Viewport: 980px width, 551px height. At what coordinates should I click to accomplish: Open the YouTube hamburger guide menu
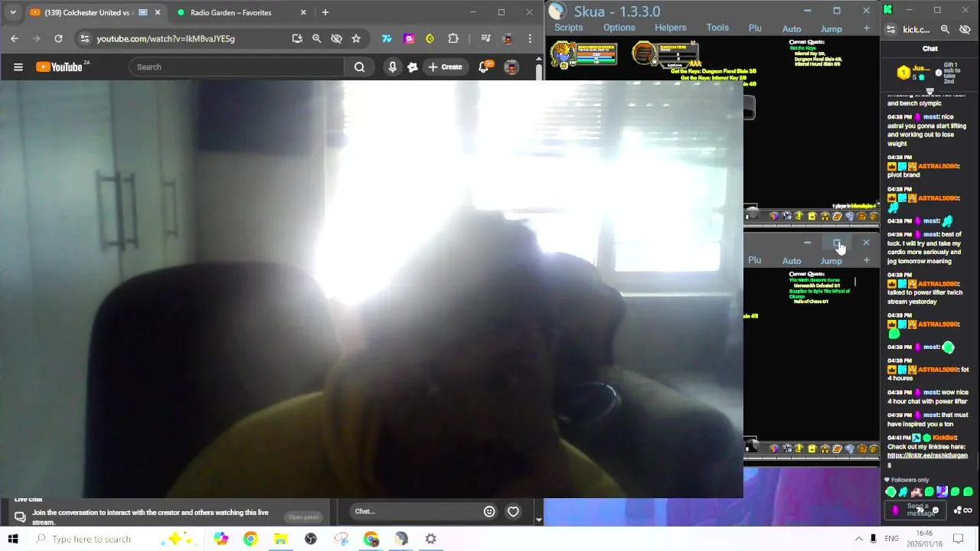18,67
